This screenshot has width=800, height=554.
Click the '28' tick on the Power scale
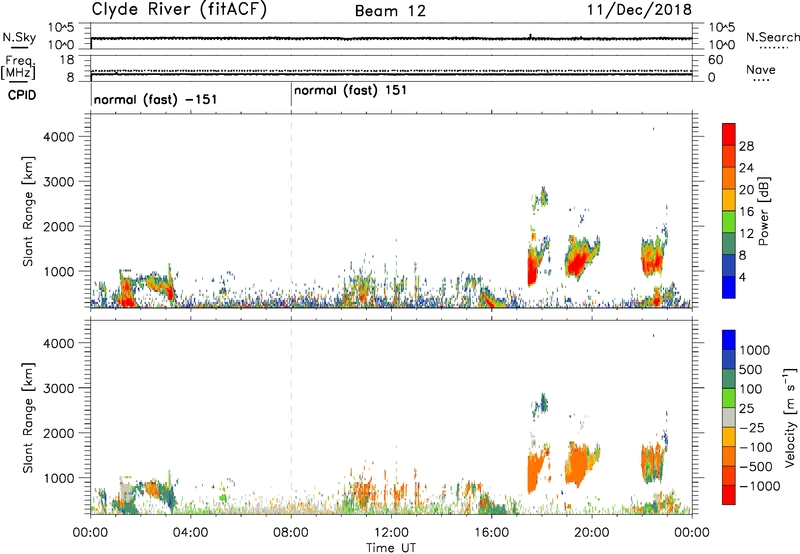(x=746, y=146)
